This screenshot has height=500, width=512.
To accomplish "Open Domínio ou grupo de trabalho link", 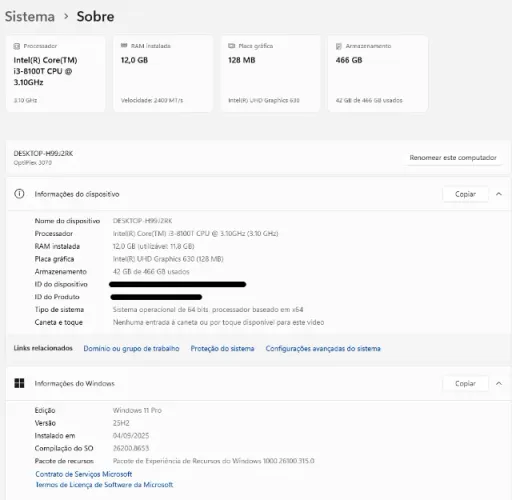I will pyautogui.click(x=131, y=348).
